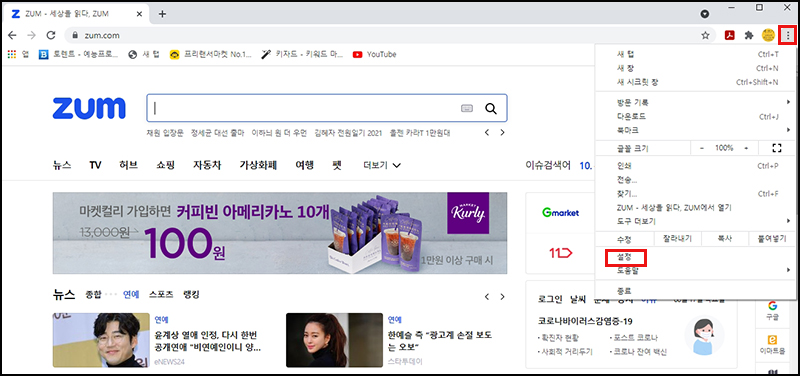
Task: Select 종료 menu item
Action: point(695,290)
